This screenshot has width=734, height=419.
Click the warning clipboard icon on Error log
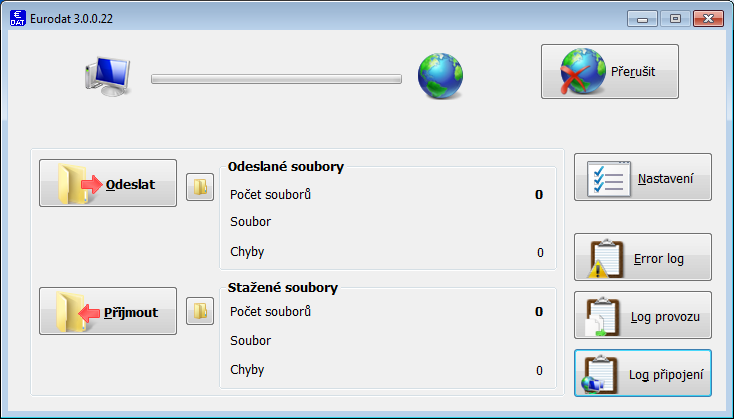[x=605, y=259]
